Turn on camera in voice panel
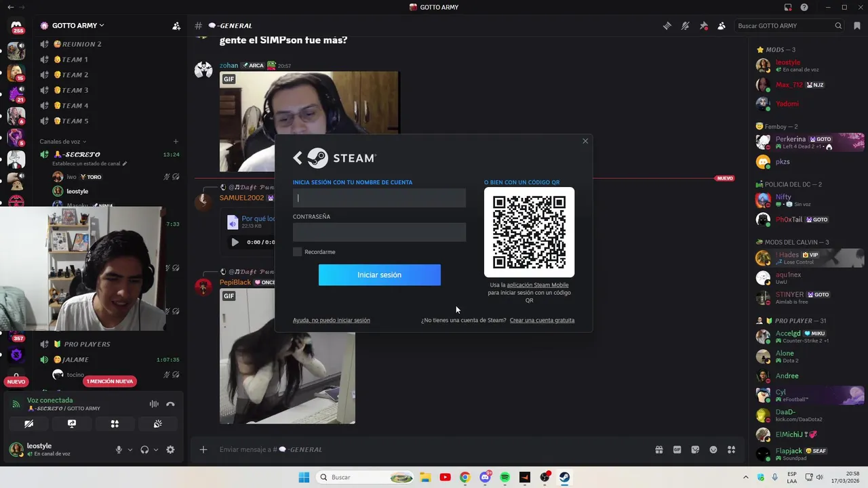The image size is (868, 488). point(28,424)
